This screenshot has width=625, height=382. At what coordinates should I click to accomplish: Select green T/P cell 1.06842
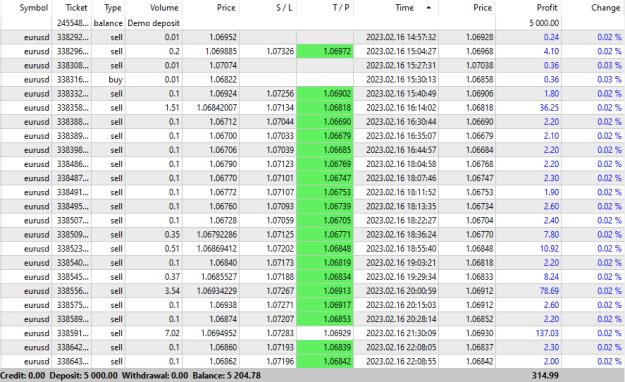point(325,361)
